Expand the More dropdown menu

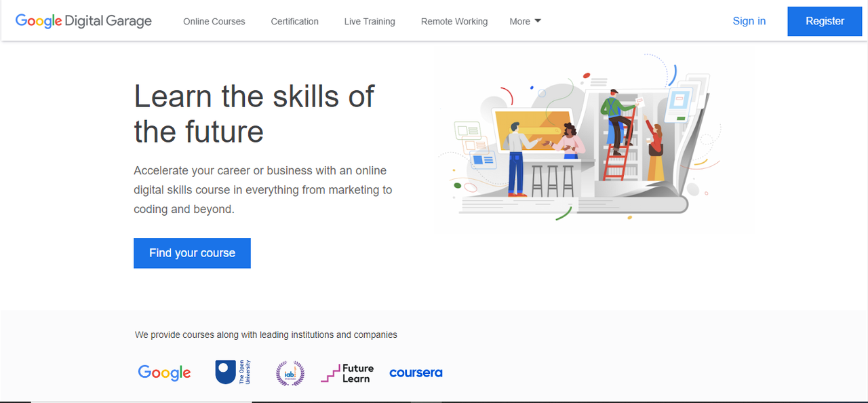[x=526, y=22]
